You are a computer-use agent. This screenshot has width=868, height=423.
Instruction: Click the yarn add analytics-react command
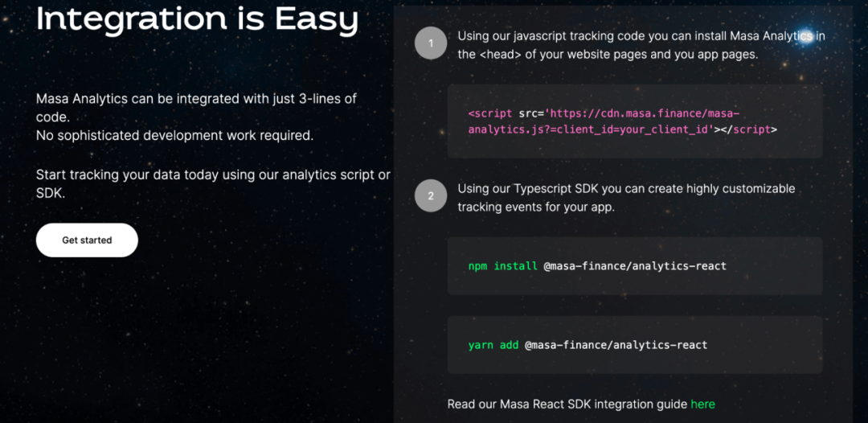(634, 345)
